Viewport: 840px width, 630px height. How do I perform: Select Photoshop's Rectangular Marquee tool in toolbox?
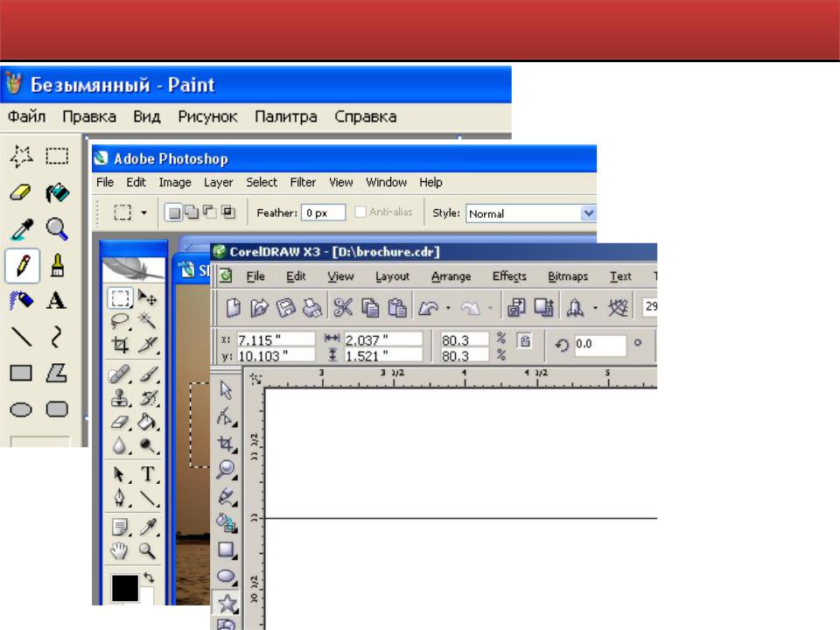[x=120, y=297]
